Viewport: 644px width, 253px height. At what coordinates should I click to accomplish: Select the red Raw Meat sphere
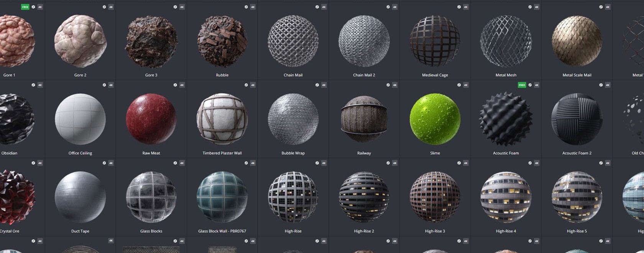(x=151, y=119)
